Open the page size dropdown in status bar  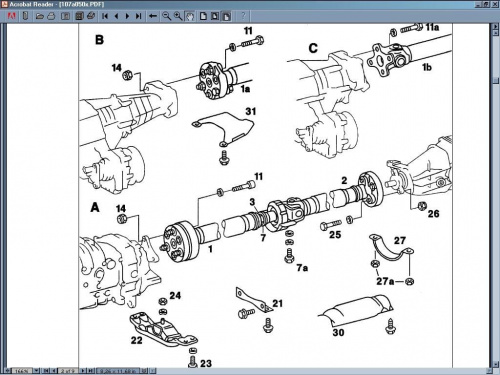[x=144, y=371]
